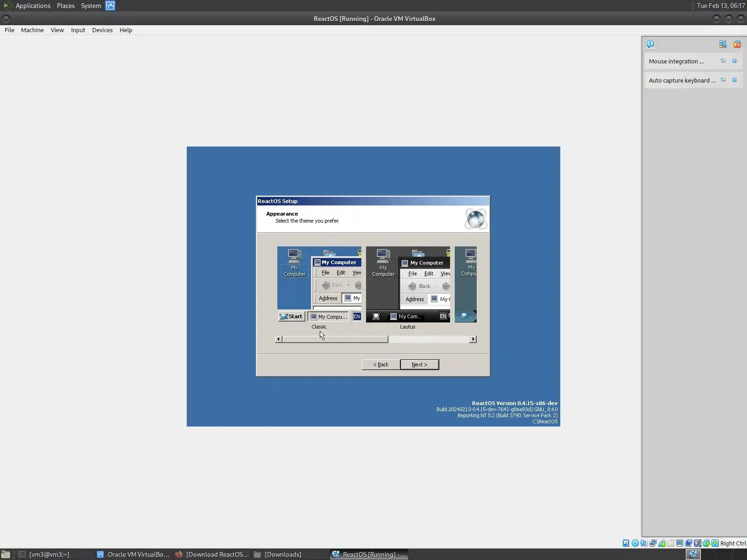Maximize the VirtualBox ReactOS window
The width and height of the screenshot is (747, 560).
coord(729,19)
